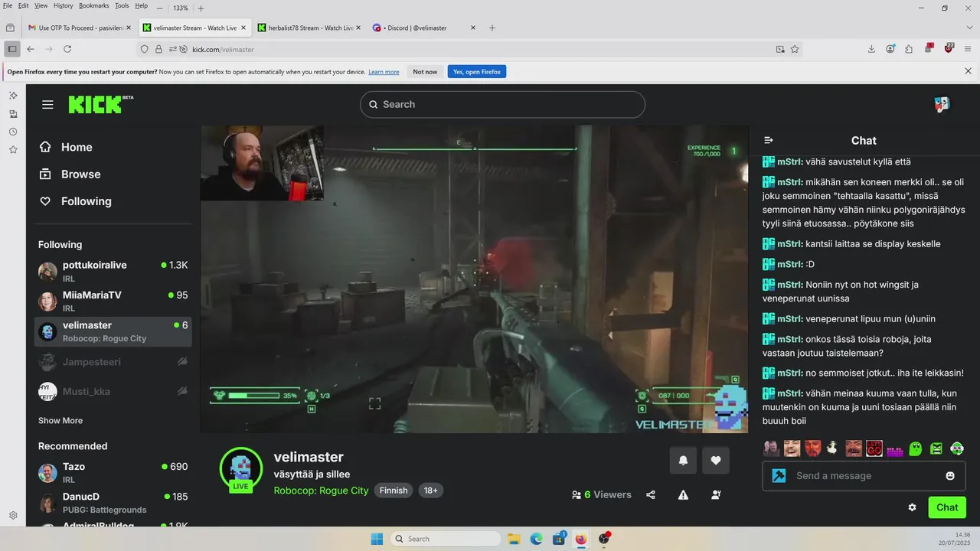Open Robocop: Rogue City category link
Viewport: 980px width, 551px height.
[x=321, y=491]
